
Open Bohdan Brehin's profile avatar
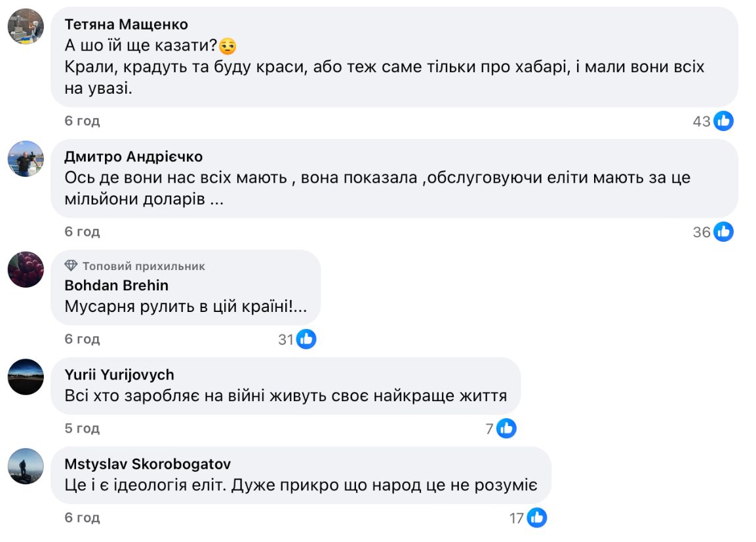point(26,269)
